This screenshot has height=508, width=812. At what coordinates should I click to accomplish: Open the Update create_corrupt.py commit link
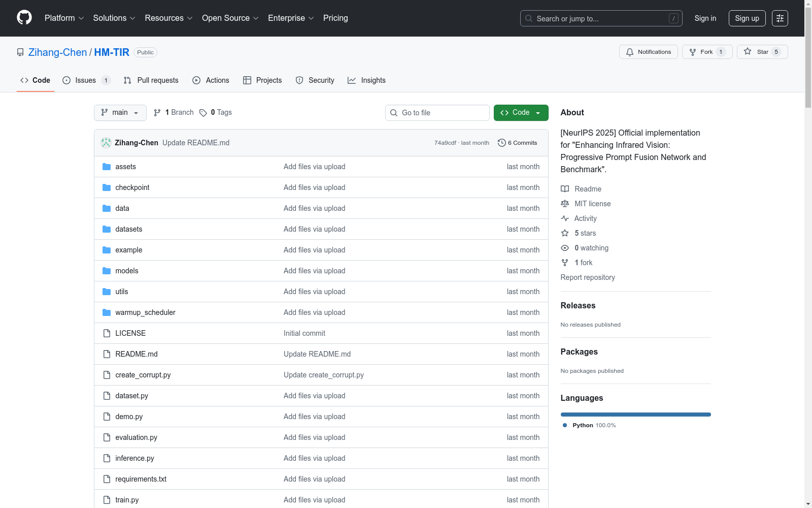tap(324, 375)
